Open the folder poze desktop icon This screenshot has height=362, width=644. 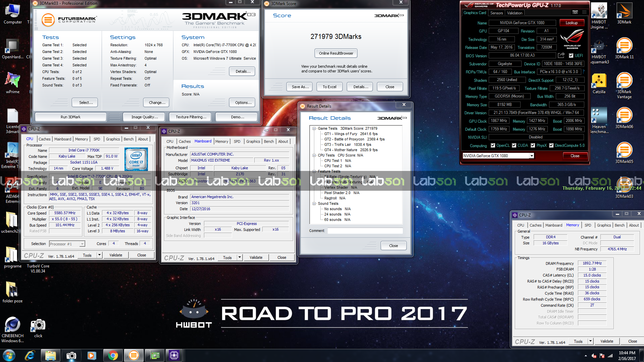pos(12,292)
